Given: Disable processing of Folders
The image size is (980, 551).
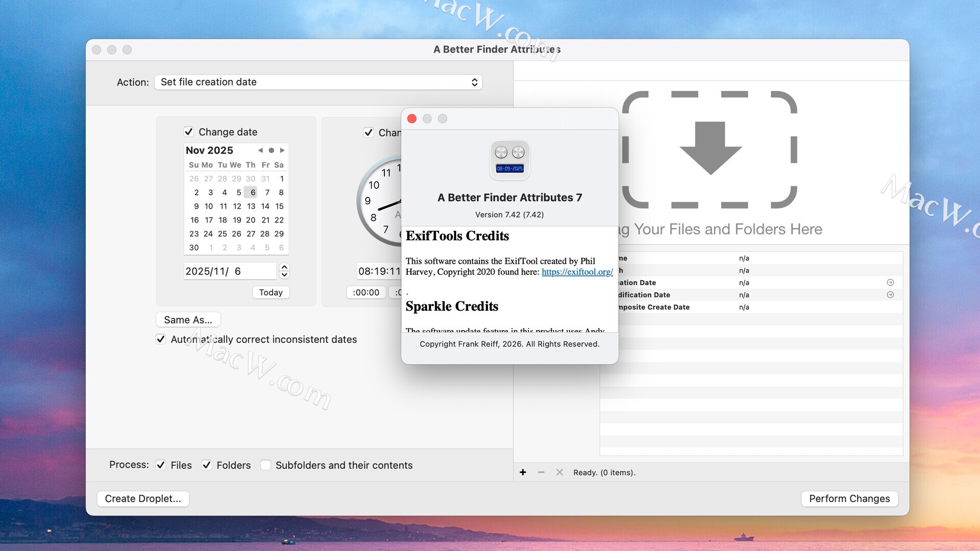Looking at the screenshot, I should pyautogui.click(x=207, y=465).
